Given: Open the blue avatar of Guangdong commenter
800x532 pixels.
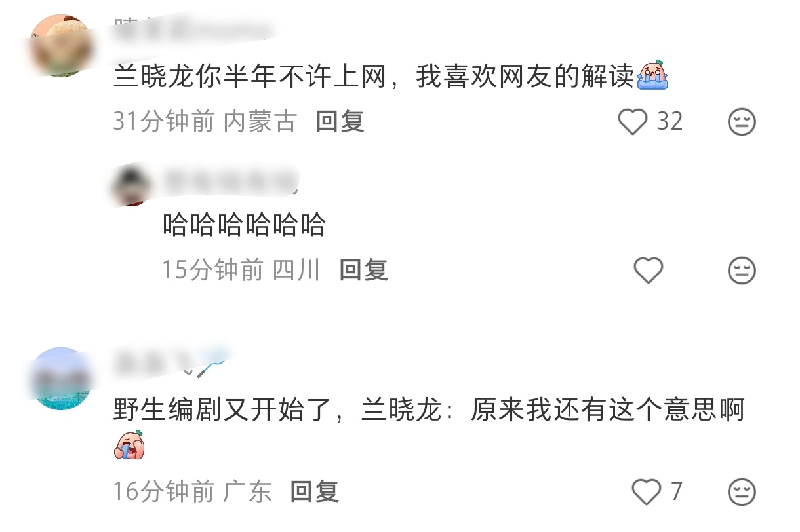Looking at the screenshot, I should [62, 379].
